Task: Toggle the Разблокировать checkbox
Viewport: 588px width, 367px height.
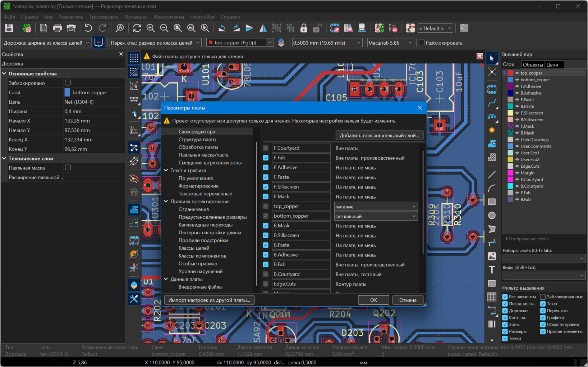Action: tap(422, 43)
